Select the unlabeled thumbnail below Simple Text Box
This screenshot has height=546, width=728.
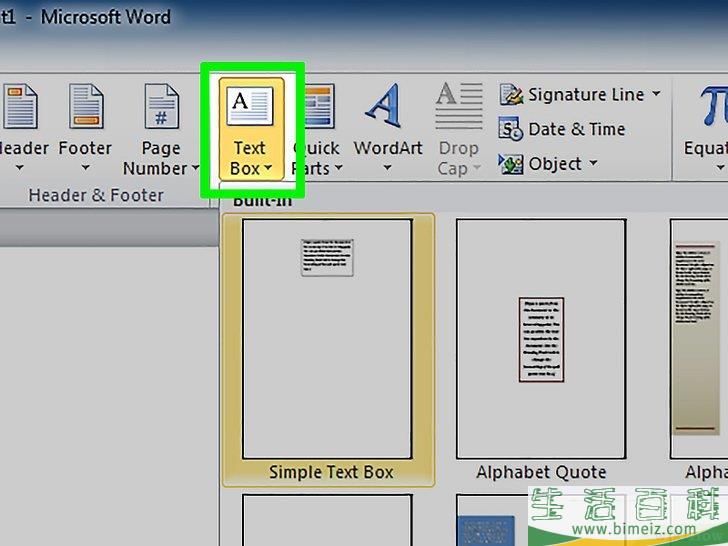[327, 520]
